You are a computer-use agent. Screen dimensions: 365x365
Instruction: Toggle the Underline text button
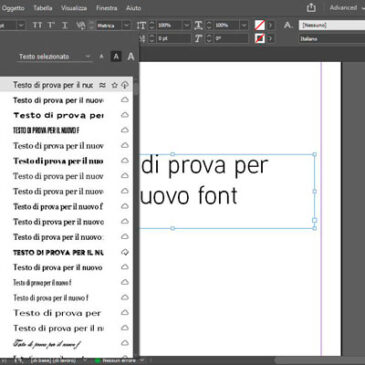[65, 25]
